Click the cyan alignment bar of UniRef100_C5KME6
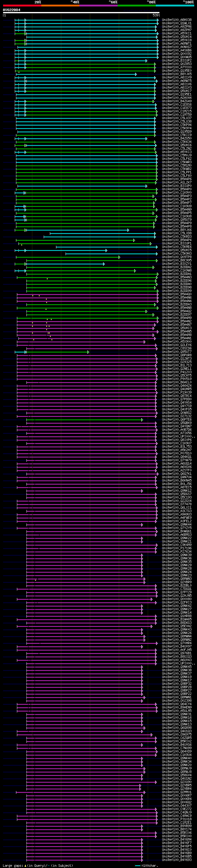 [x=107, y=247]
